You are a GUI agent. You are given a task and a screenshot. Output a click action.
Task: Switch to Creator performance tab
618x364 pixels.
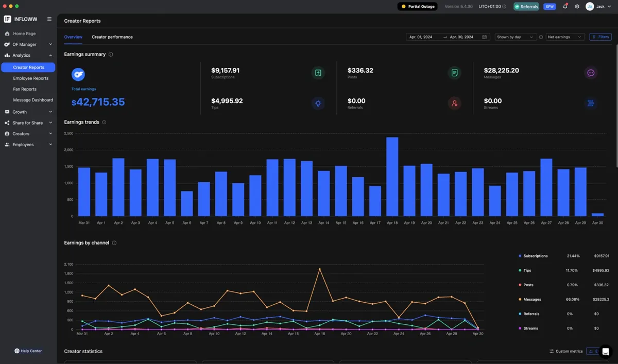pos(112,37)
